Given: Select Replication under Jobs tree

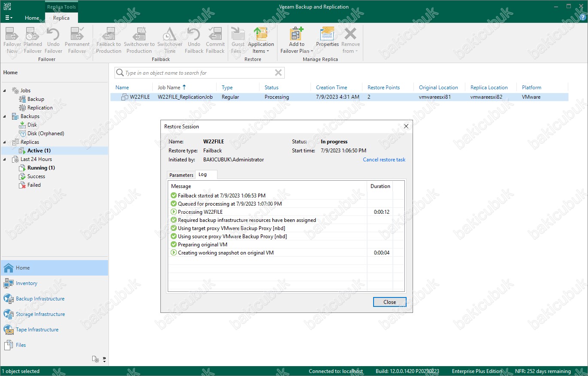Looking at the screenshot, I should [40, 108].
